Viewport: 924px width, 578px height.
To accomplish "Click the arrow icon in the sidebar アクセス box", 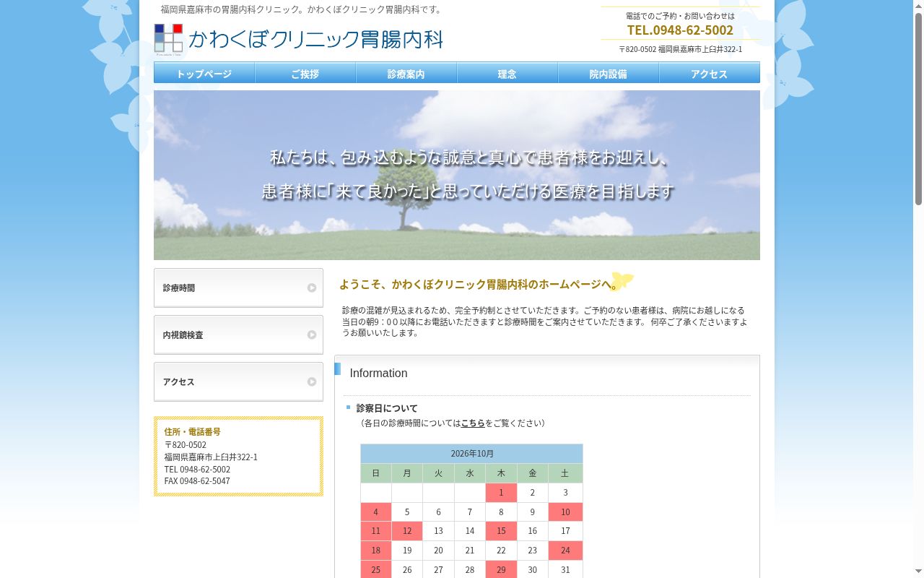I will 312,381.
